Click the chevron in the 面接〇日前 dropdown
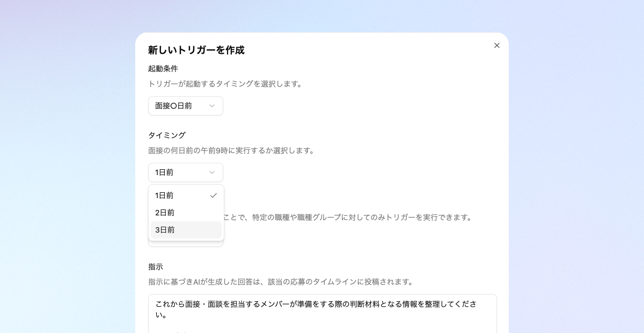 tap(212, 106)
